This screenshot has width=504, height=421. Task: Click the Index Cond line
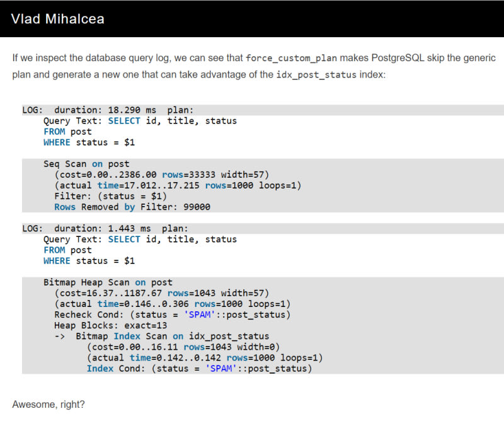tap(199, 368)
